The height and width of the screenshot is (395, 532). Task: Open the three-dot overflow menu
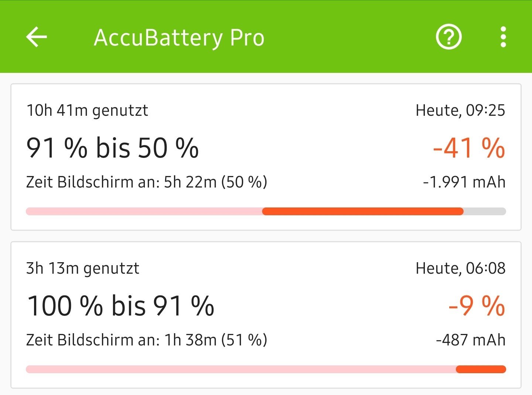point(503,37)
